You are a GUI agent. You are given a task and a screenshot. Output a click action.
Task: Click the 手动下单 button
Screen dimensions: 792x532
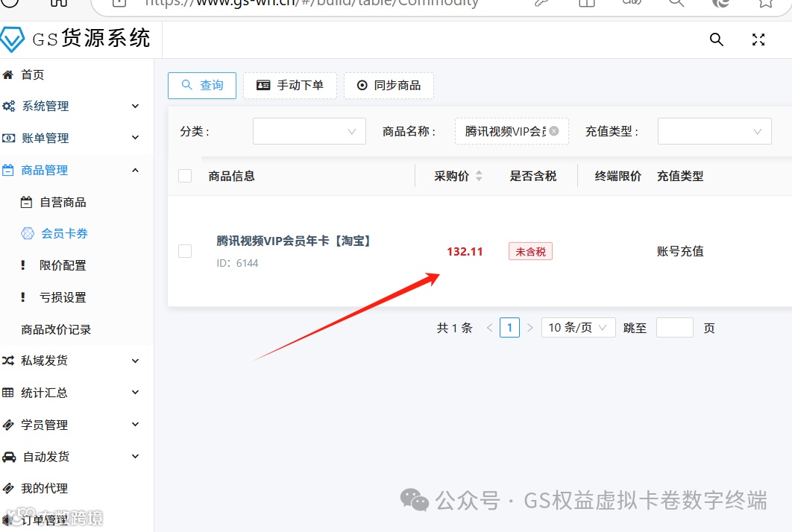290,85
